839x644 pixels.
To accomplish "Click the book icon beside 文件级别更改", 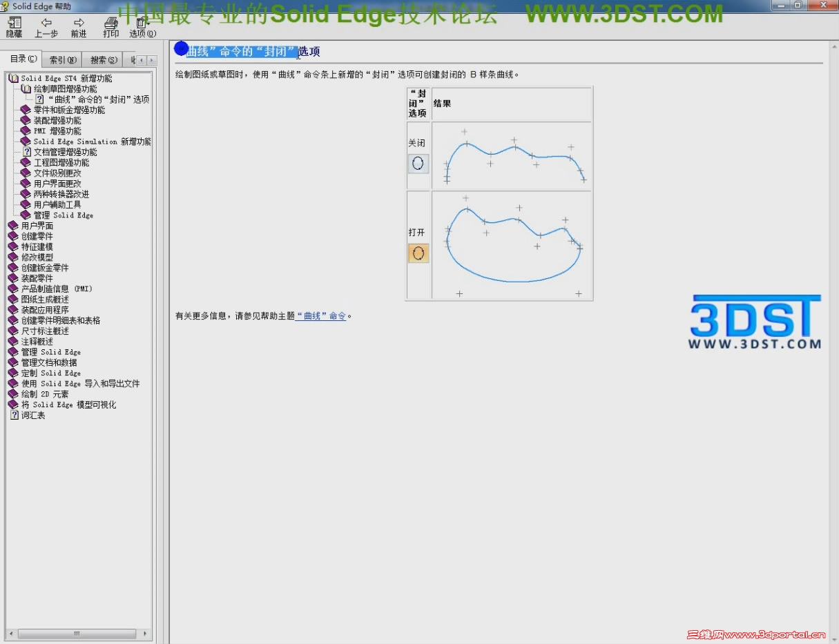I will (x=26, y=173).
